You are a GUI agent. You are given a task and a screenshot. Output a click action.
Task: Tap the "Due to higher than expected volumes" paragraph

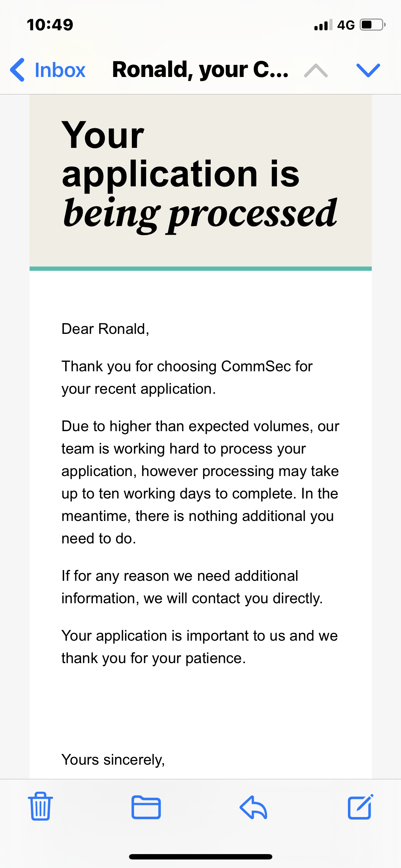[200, 482]
